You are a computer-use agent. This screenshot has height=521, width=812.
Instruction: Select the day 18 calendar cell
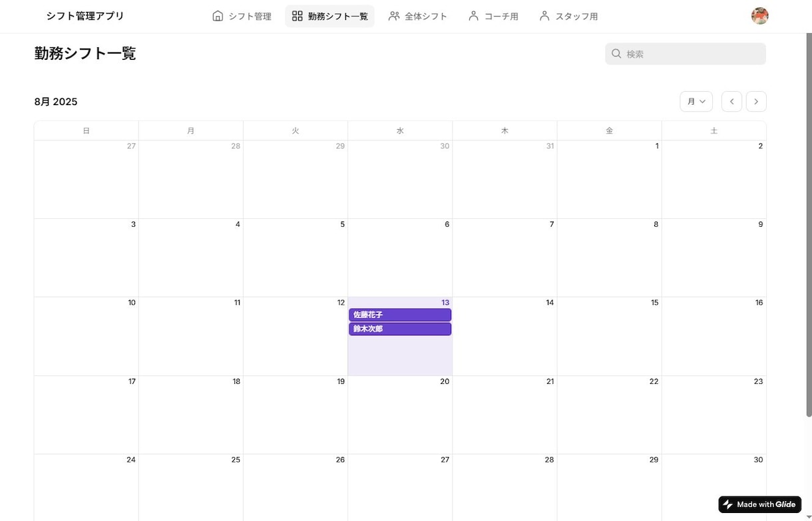point(191,415)
